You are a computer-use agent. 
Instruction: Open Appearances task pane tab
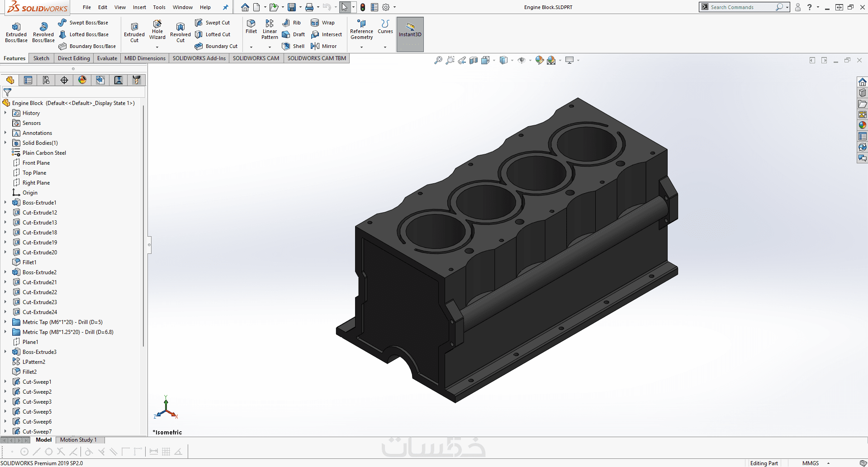(863, 125)
